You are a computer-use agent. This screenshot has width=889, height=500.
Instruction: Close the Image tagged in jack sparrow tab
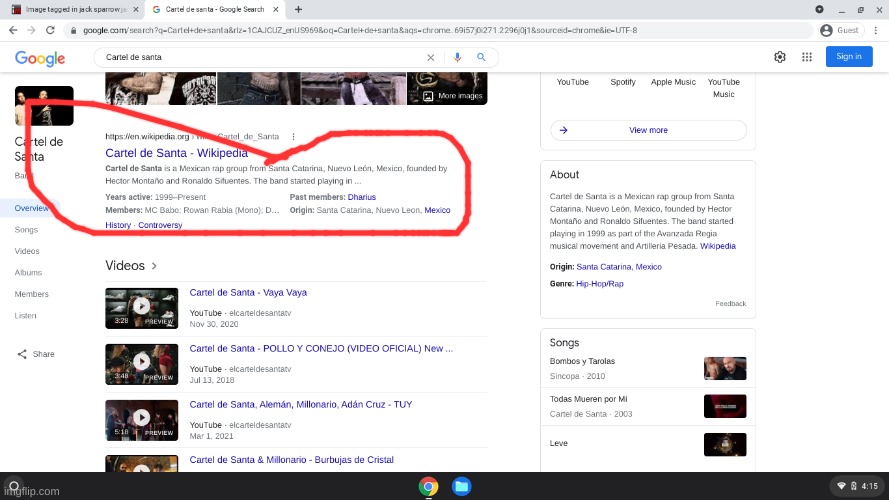(x=136, y=9)
